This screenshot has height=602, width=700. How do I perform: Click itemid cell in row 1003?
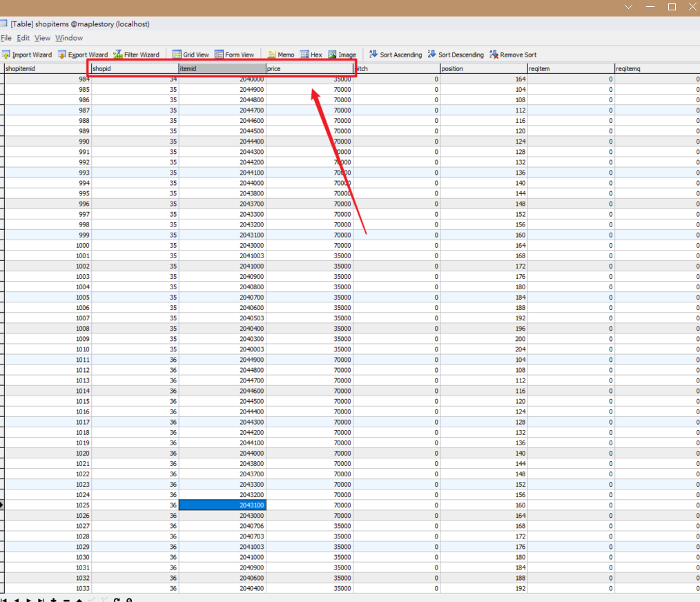pos(222,276)
